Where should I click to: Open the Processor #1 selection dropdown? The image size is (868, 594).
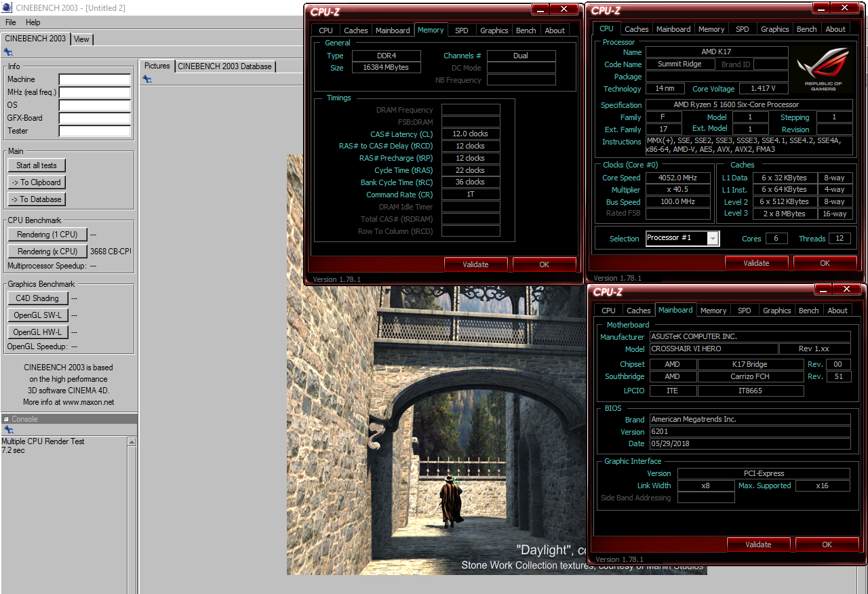[x=712, y=238]
